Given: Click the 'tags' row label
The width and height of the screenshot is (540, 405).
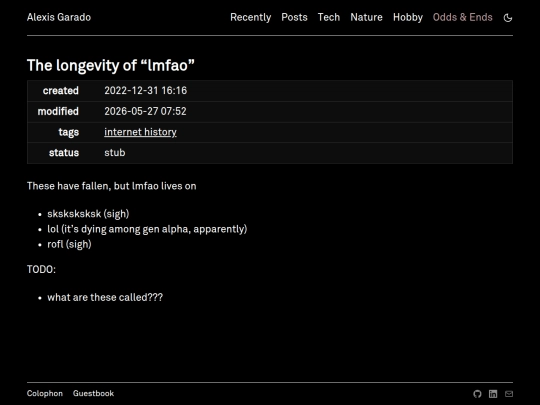Looking at the screenshot, I should [69, 132].
